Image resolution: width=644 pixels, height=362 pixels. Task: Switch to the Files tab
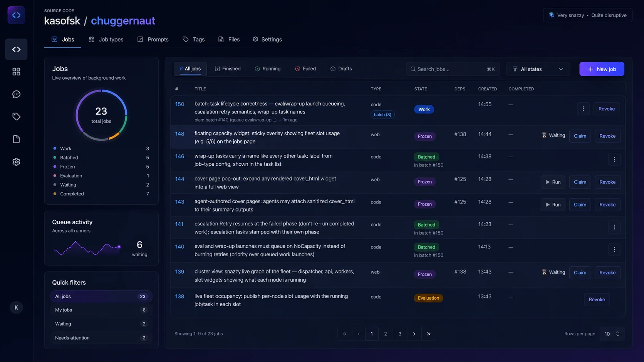click(x=229, y=40)
